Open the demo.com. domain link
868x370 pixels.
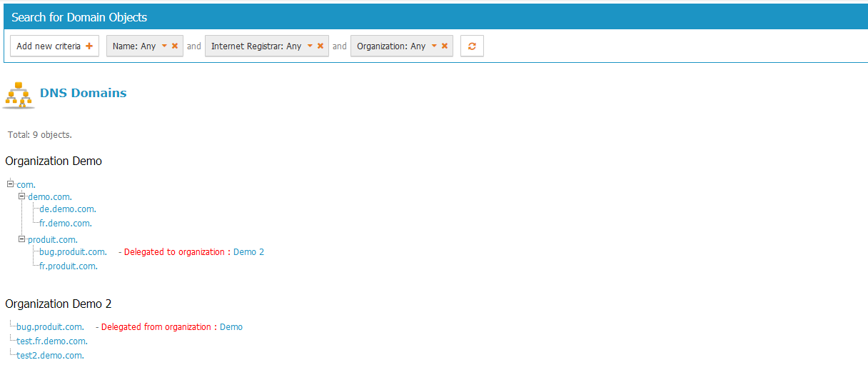tap(50, 197)
